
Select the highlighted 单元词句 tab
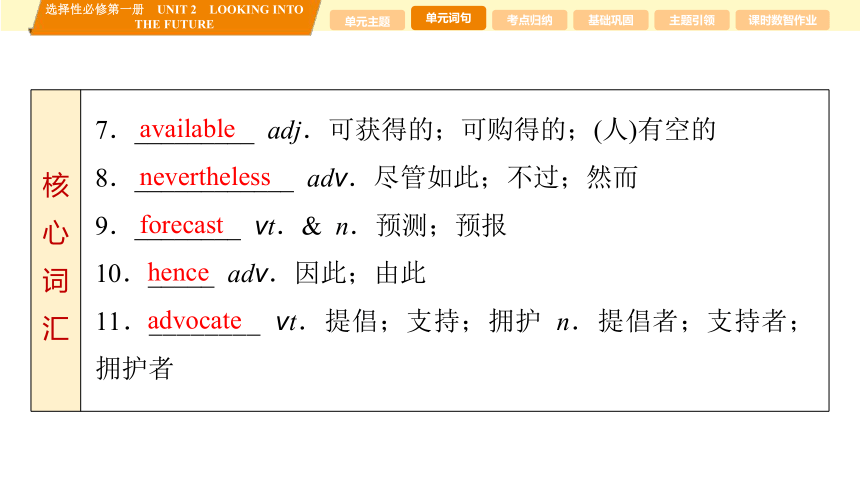[x=448, y=18]
